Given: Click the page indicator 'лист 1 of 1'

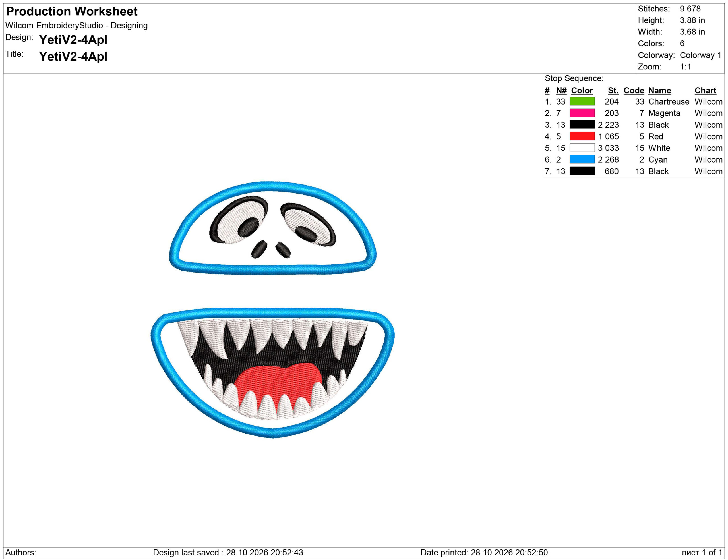Looking at the screenshot, I should coord(702,552).
